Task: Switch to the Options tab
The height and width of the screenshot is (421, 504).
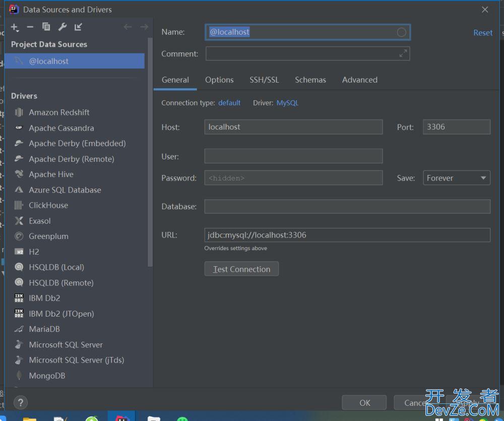Action: click(x=219, y=80)
